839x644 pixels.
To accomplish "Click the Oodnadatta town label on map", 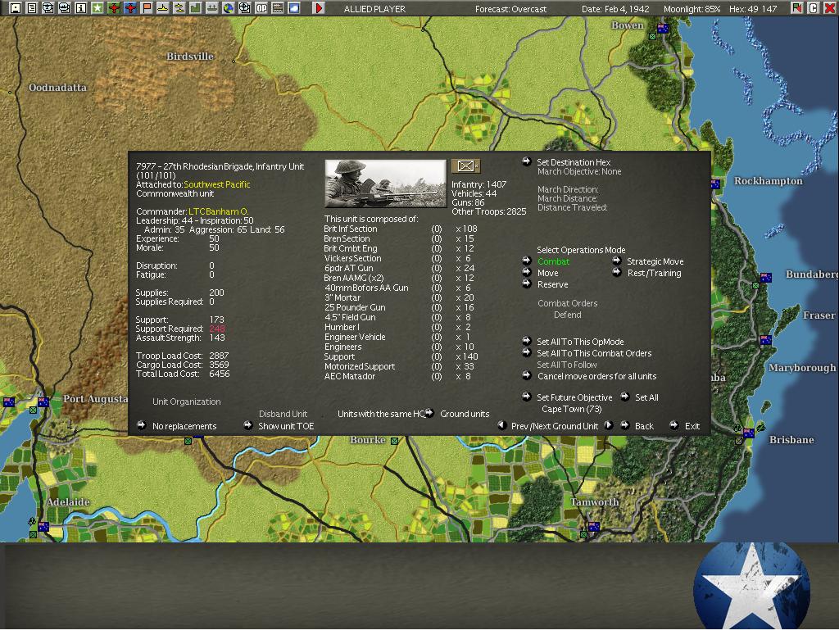I will (57, 87).
